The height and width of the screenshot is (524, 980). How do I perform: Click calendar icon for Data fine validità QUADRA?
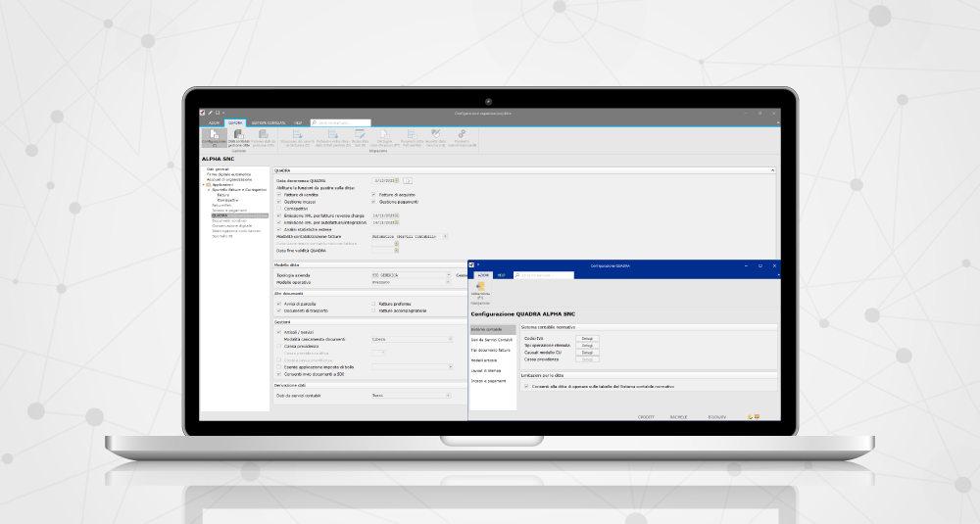click(x=396, y=250)
